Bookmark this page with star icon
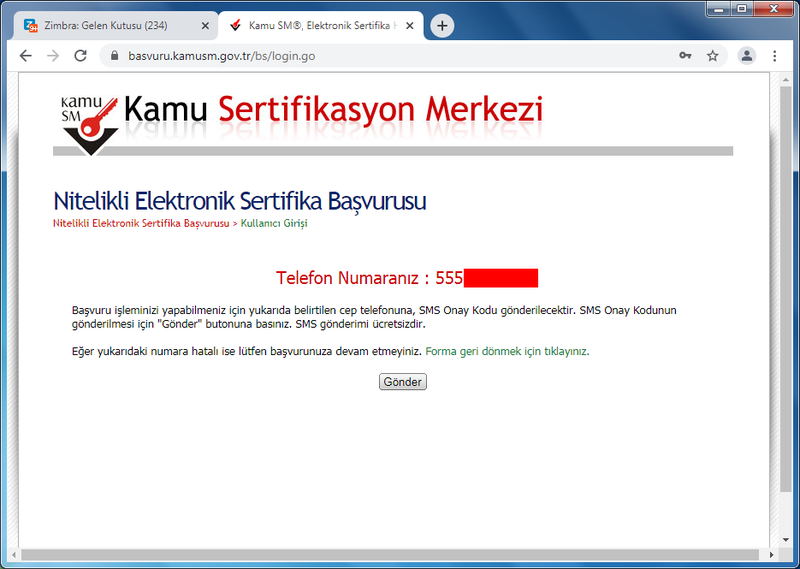The width and height of the screenshot is (800, 569). pyautogui.click(x=713, y=56)
